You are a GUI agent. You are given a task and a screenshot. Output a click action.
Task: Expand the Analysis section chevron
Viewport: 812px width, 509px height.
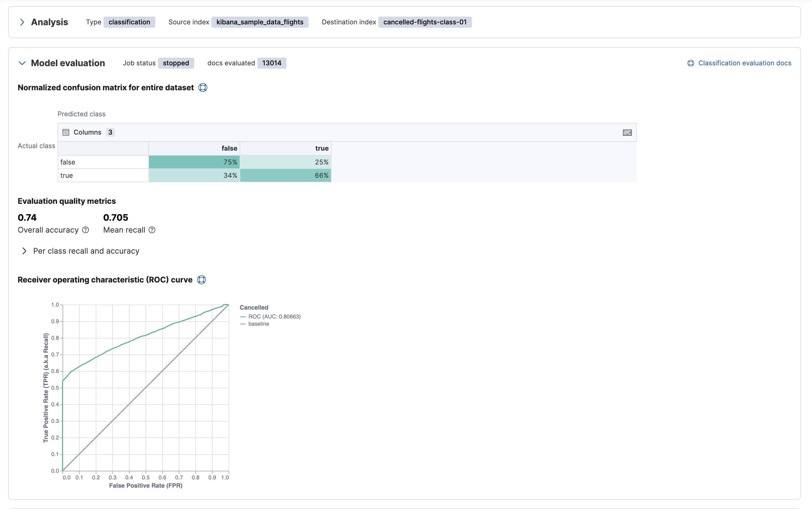[x=22, y=22]
